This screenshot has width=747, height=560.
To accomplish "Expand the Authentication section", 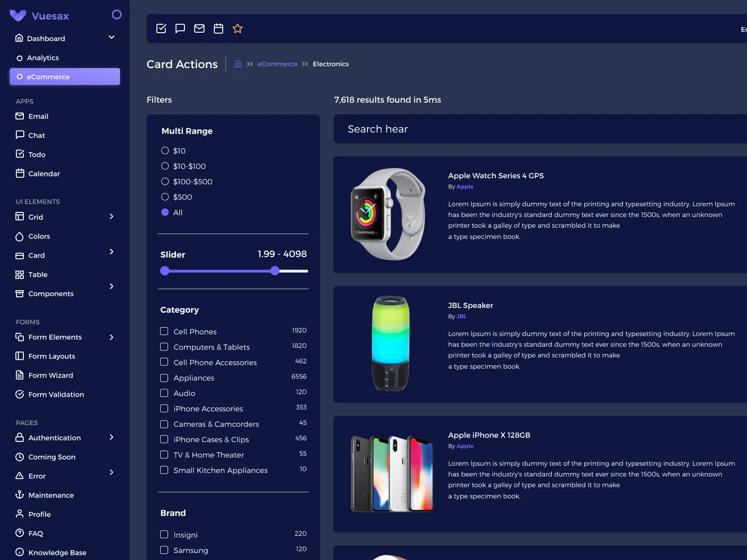I will click(x=112, y=437).
